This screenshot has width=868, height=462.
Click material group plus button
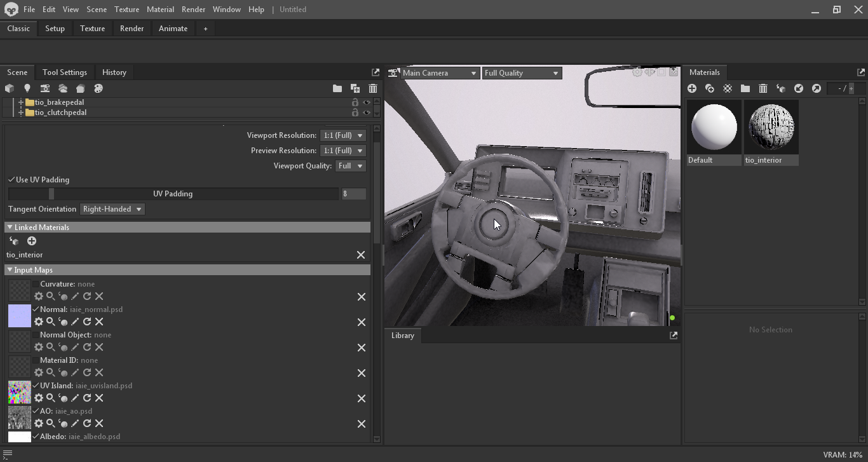(851, 88)
